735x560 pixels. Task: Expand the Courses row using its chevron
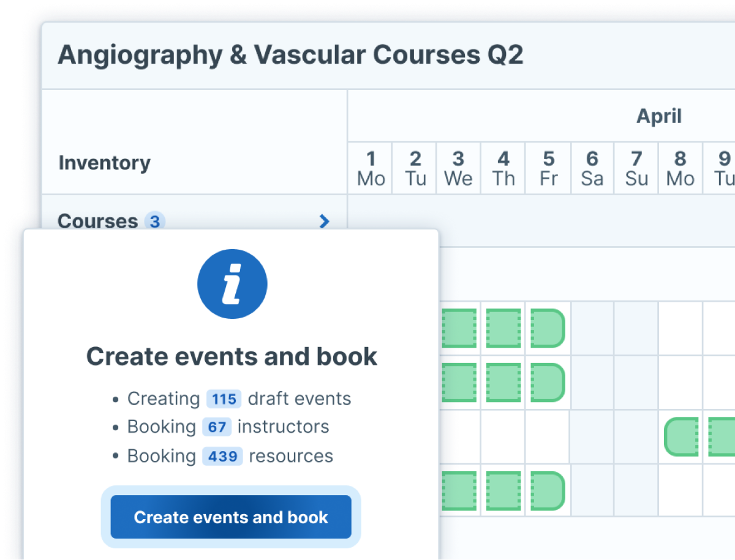click(x=324, y=222)
